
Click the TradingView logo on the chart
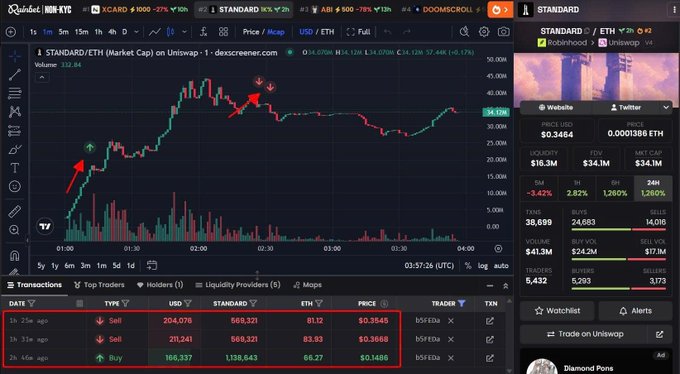pos(45,226)
